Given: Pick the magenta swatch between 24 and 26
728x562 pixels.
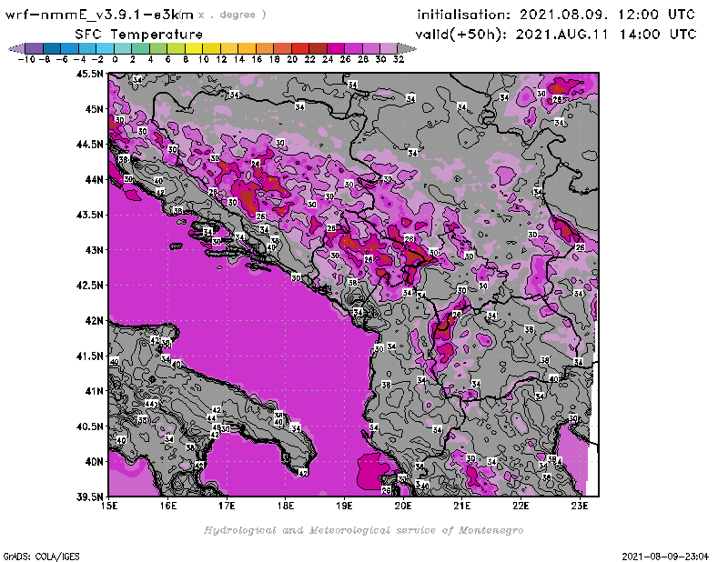Looking at the screenshot, I should (336, 48).
